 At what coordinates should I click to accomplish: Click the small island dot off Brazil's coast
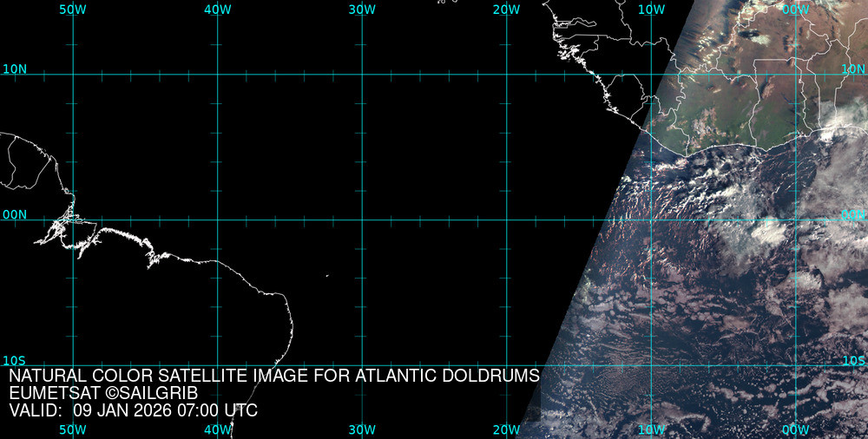pos(327,277)
